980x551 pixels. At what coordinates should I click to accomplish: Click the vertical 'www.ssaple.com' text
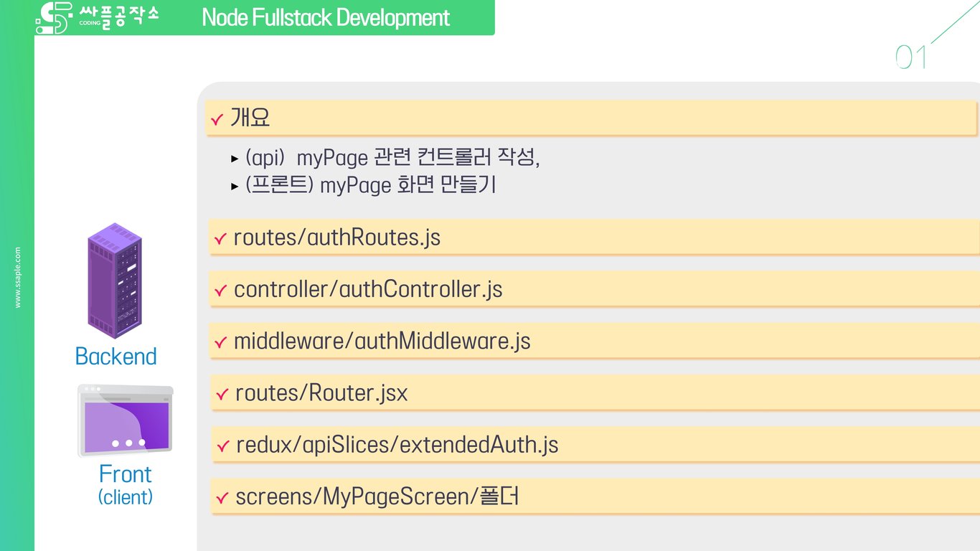click(18, 278)
